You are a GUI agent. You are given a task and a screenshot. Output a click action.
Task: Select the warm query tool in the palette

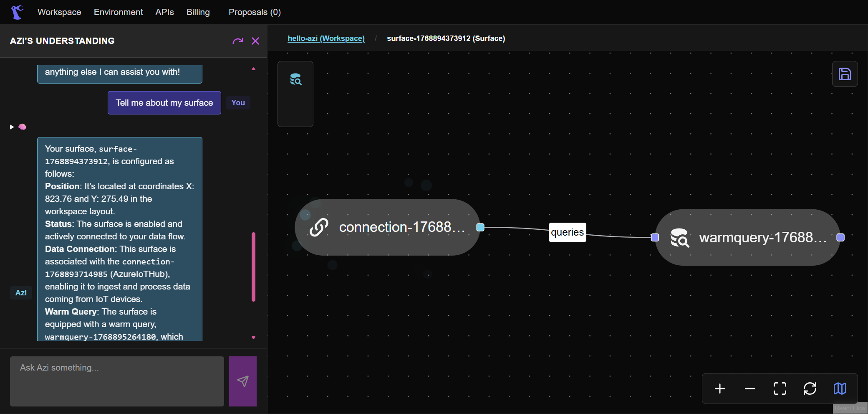[296, 79]
